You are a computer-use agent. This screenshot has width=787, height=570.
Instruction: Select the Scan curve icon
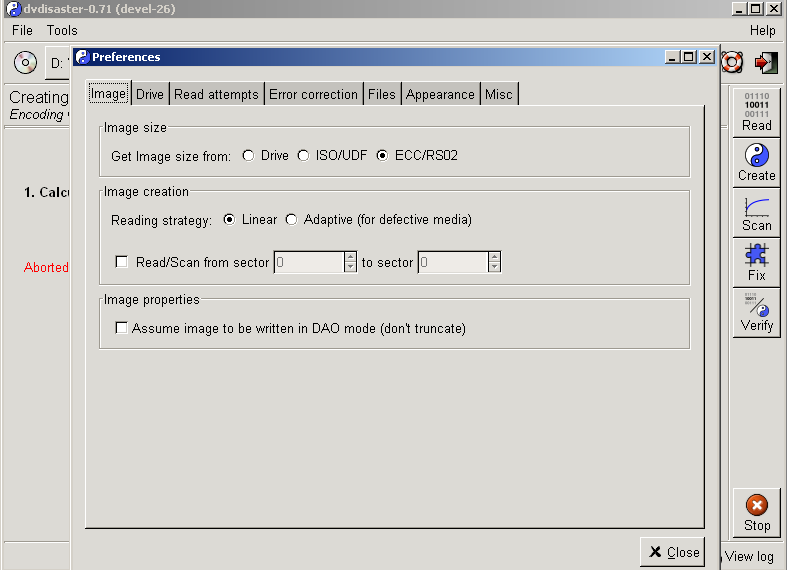(756, 207)
